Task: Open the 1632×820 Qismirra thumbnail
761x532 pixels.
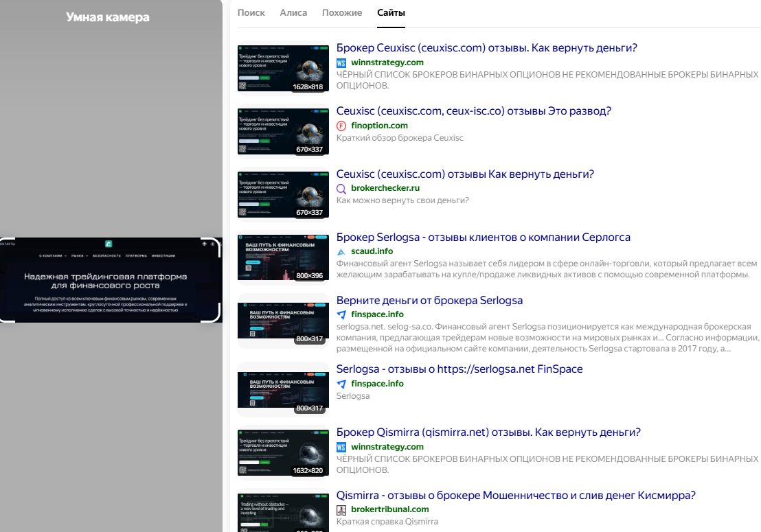Action: (283, 452)
